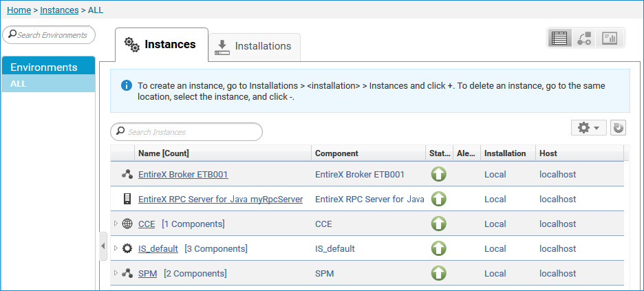Click the Component cell reading CCE
The image size is (644, 291).
tap(323, 224)
